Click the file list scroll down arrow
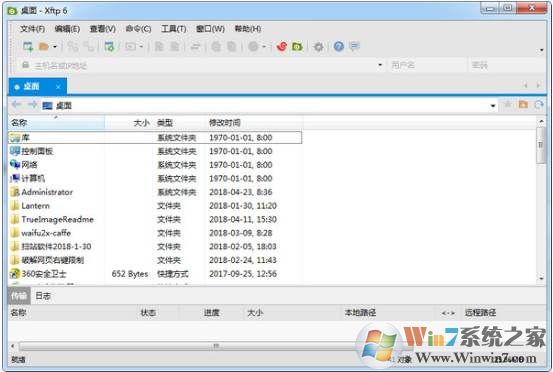Viewport: 553px width, 372px height. 541,279
